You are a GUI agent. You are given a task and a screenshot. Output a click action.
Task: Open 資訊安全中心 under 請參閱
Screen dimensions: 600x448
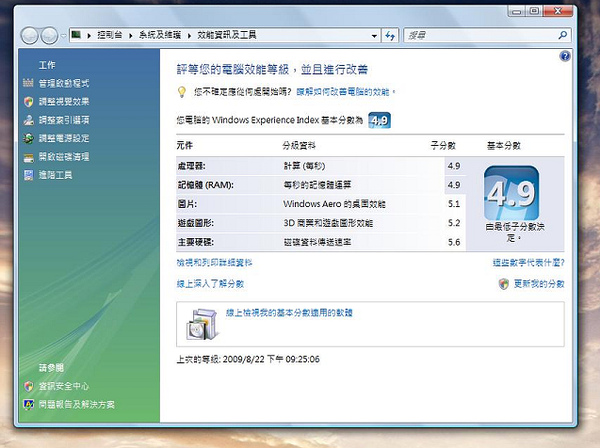64,386
